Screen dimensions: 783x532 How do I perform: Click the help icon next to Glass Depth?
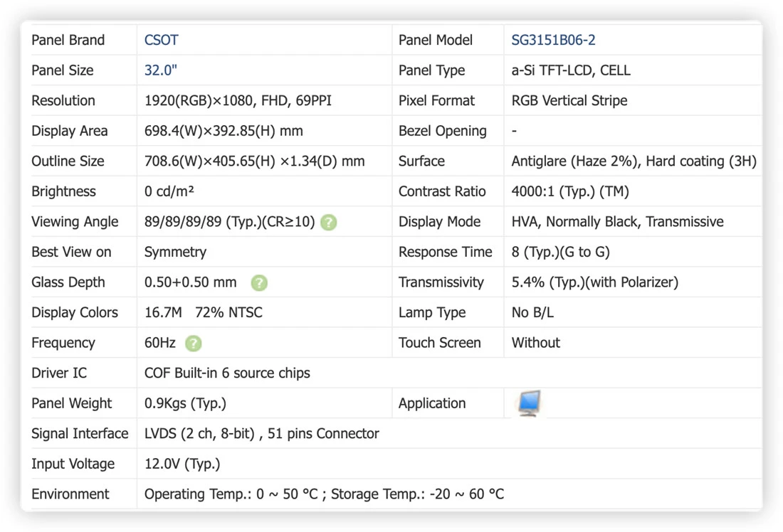(x=259, y=283)
